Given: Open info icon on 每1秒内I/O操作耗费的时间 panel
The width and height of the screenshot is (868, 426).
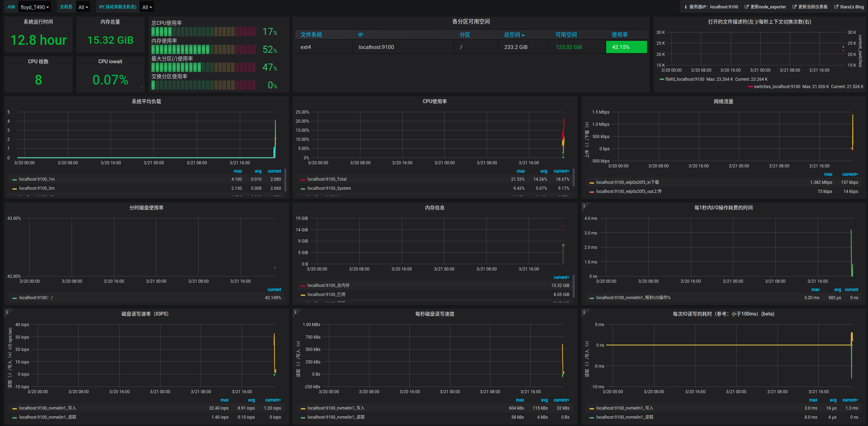Looking at the screenshot, I should tap(584, 206).
